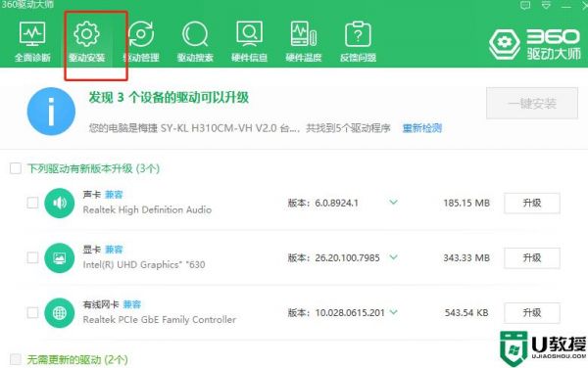
Task: Click the 185.15 MB size value
Action: [x=466, y=203]
